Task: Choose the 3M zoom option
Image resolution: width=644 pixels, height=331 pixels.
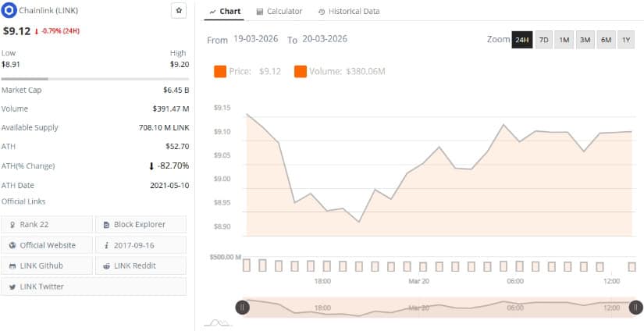Action: click(585, 40)
